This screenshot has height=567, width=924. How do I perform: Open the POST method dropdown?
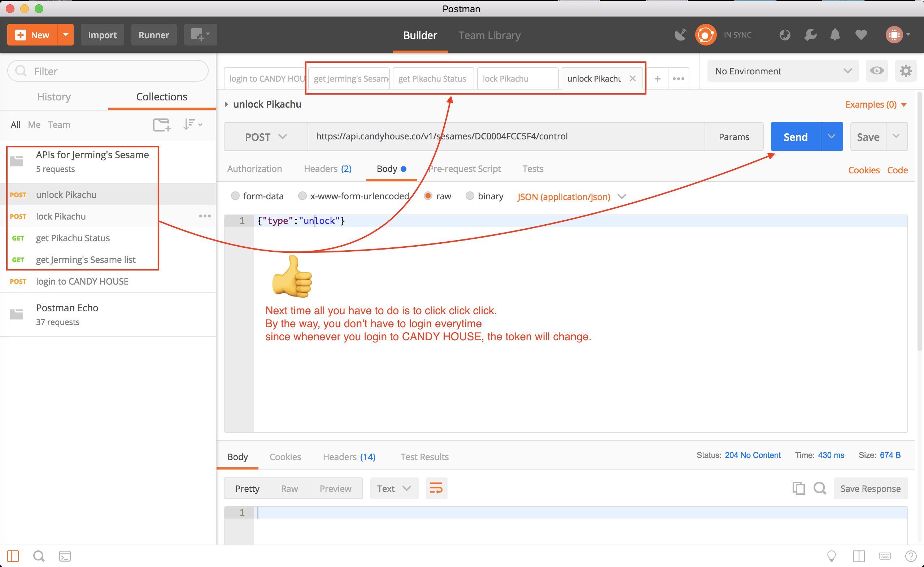point(266,137)
